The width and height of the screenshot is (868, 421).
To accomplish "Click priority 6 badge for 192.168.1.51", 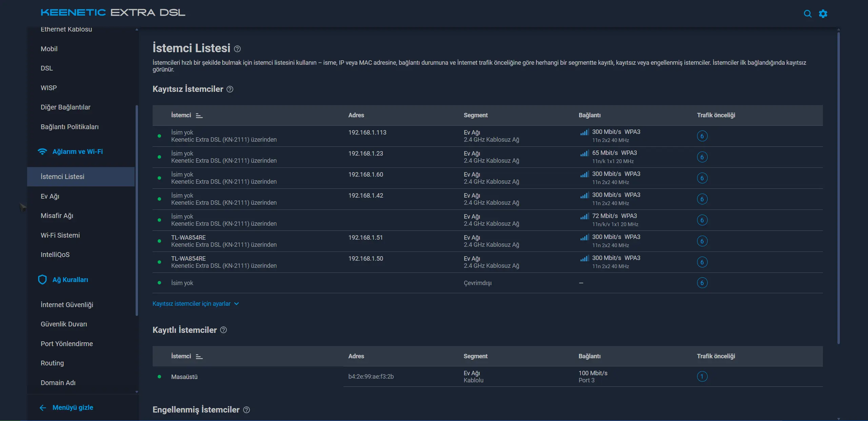I will [x=702, y=241].
